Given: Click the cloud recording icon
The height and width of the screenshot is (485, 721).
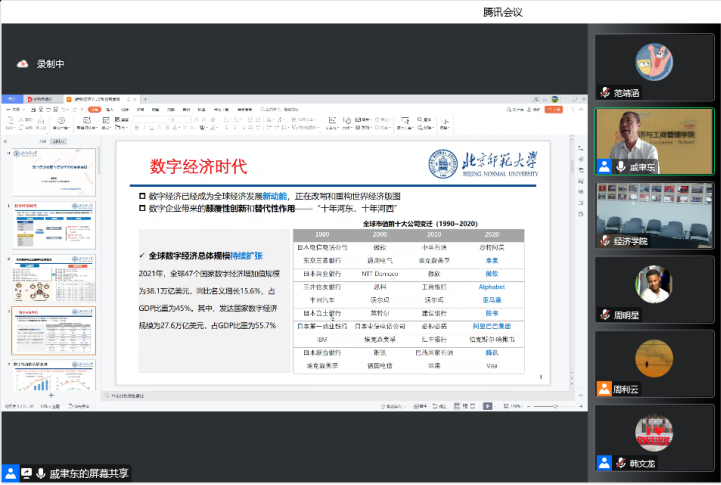Looking at the screenshot, I should tap(23, 64).
